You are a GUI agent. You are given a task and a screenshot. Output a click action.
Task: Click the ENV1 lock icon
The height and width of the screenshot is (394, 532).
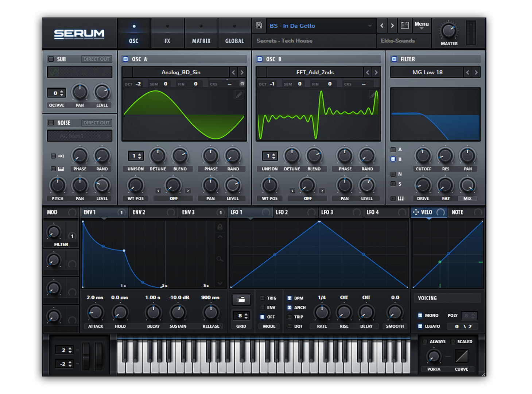220,227
